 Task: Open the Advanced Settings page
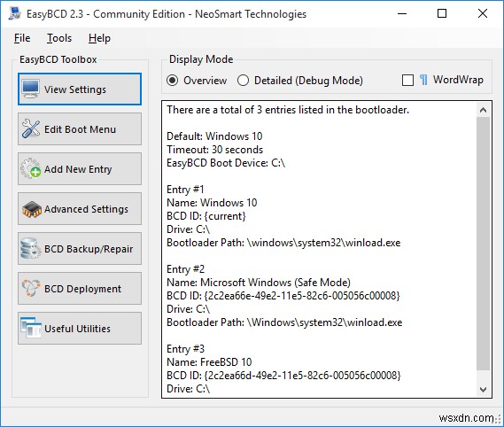(80, 209)
